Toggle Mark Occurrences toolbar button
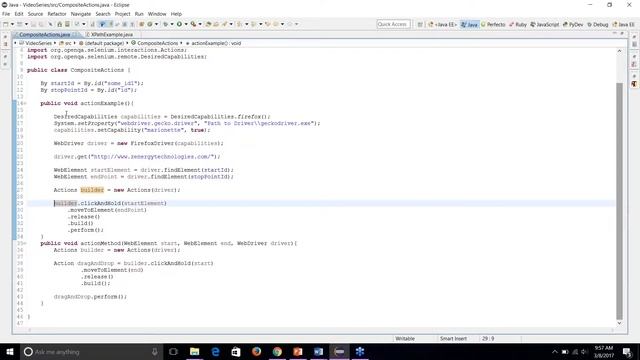 [x=110, y=24]
